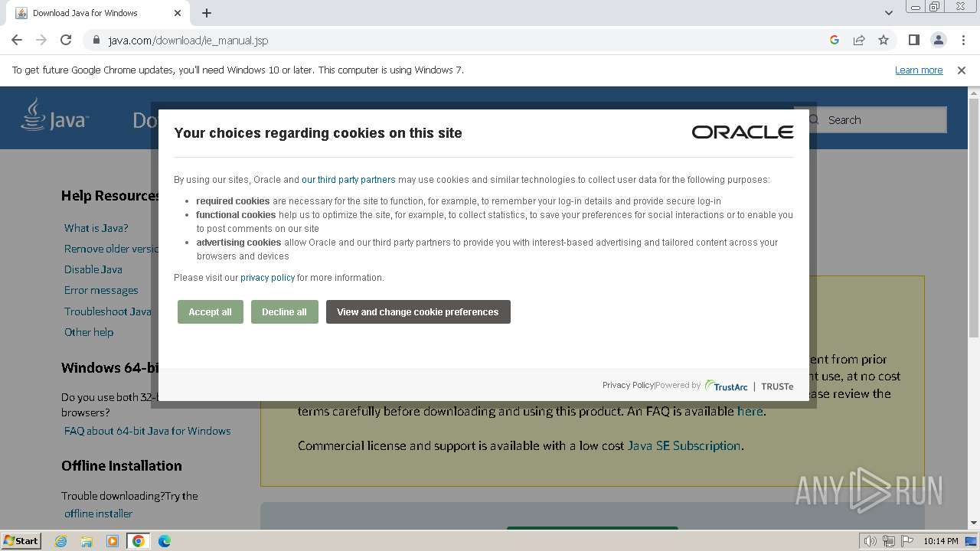This screenshot has height=551, width=980.
Task: Click the system clock 10:14 PM
Action: tap(941, 541)
